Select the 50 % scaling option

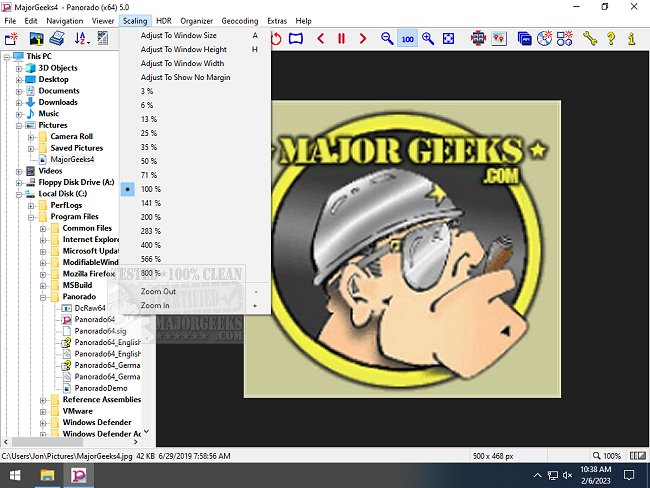pyautogui.click(x=195, y=161)
